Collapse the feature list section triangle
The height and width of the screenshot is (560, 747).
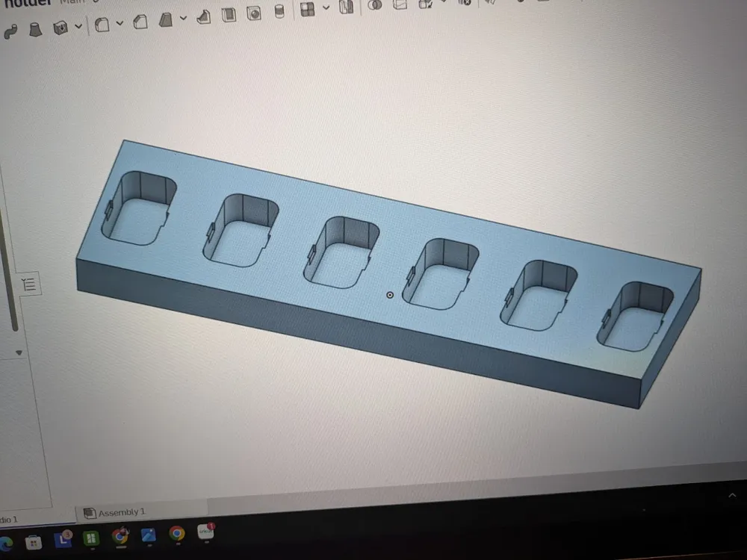tap(19, 353)
